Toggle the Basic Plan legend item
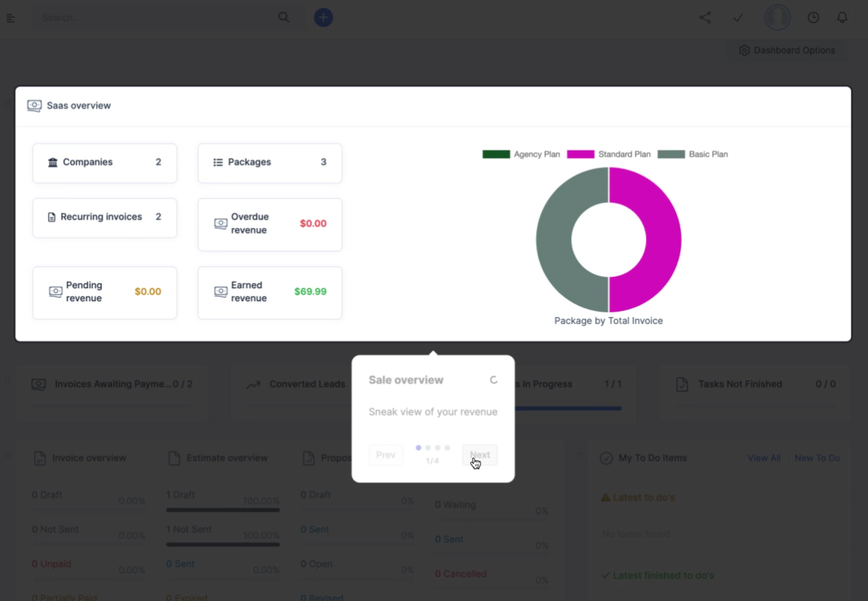The width and height of the screenshot is (868, 601). (708, 154)
